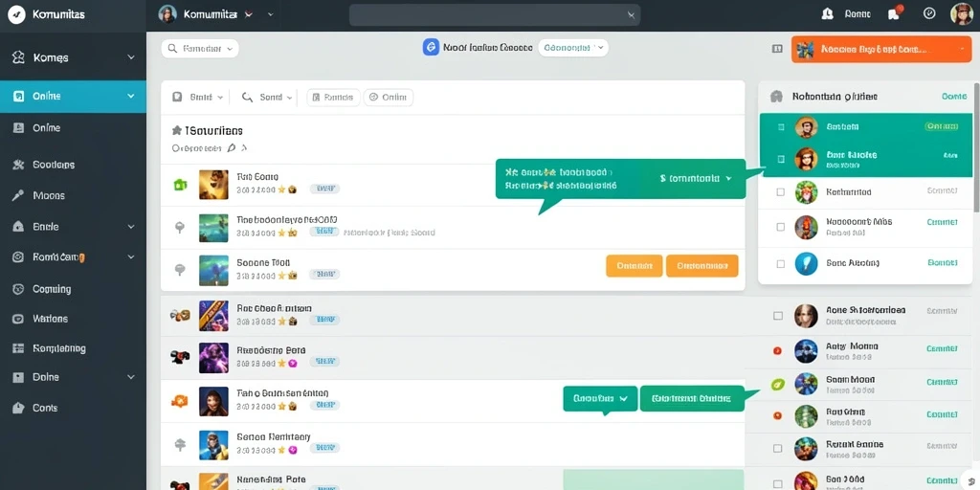Click the wrench icon for Moons in sidebar
This screenshot has height=490, width=980.
click(19, 195)
